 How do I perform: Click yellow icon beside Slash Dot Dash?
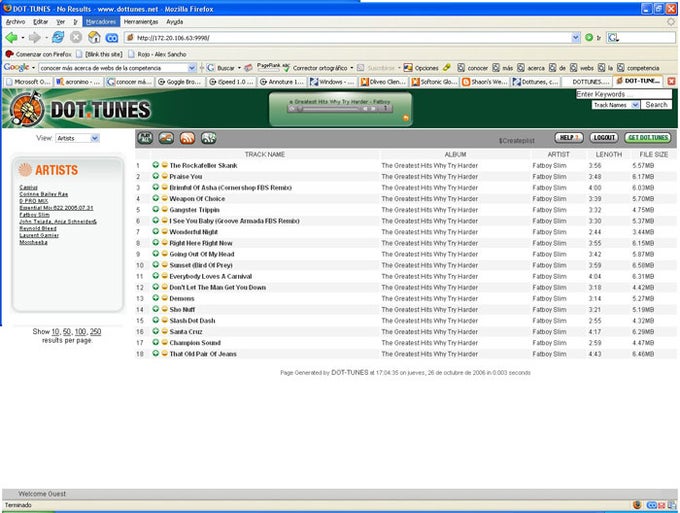click(x=164, y=320)
